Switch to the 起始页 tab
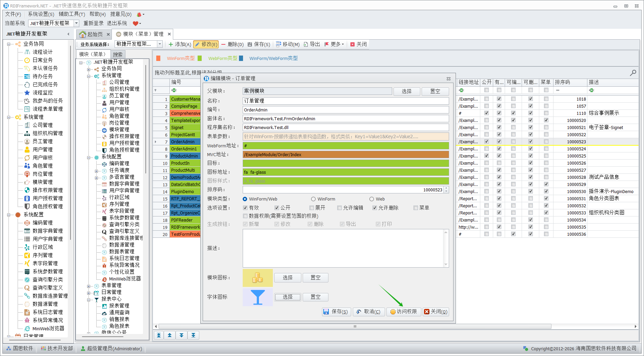The height and width of the screenshot is (356, 644). (92, 34)
